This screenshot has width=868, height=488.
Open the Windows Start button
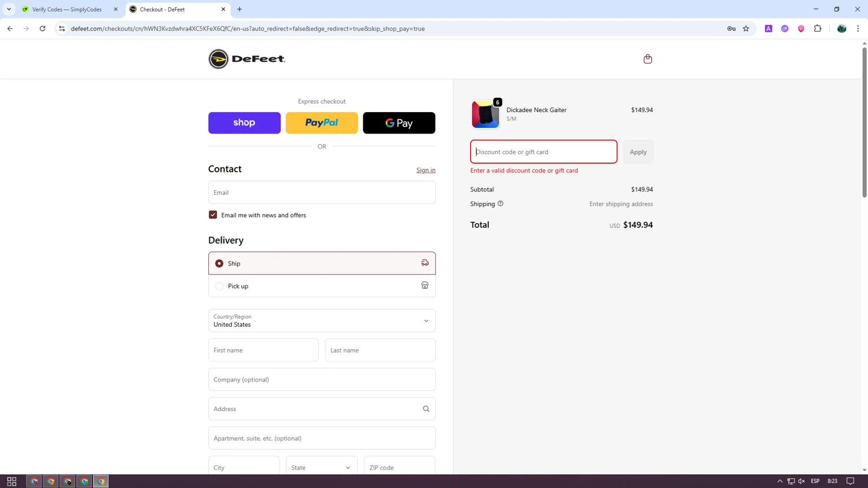[x=12, y=481]
